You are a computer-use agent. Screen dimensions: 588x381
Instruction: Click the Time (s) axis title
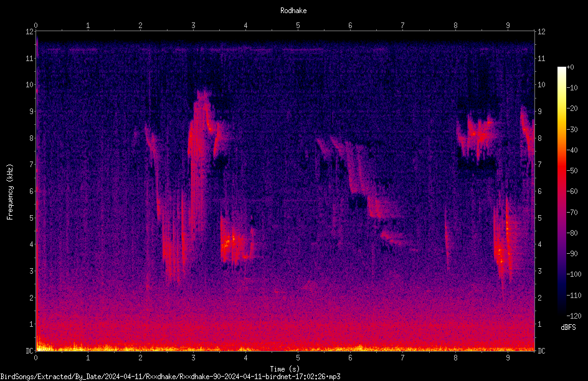point(285,369)
